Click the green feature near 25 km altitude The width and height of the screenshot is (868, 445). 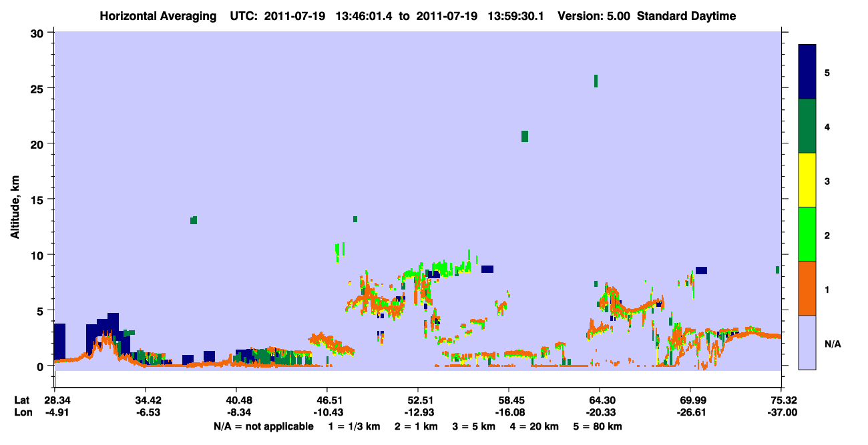[596, 81]
